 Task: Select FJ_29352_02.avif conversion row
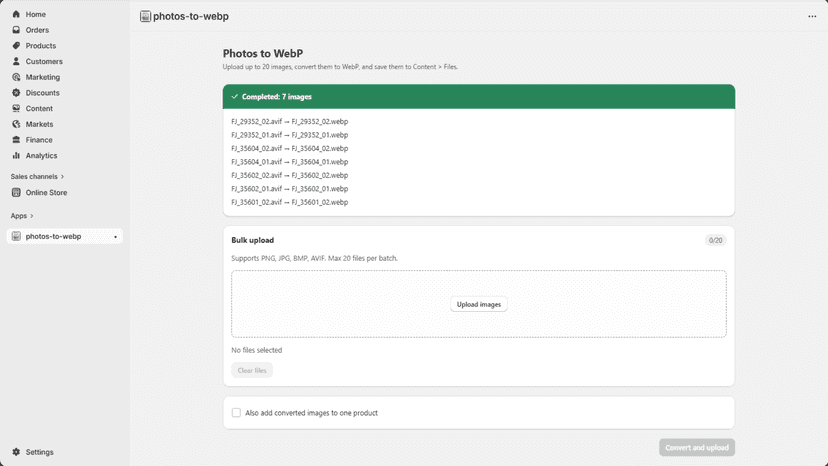[289, 122]
